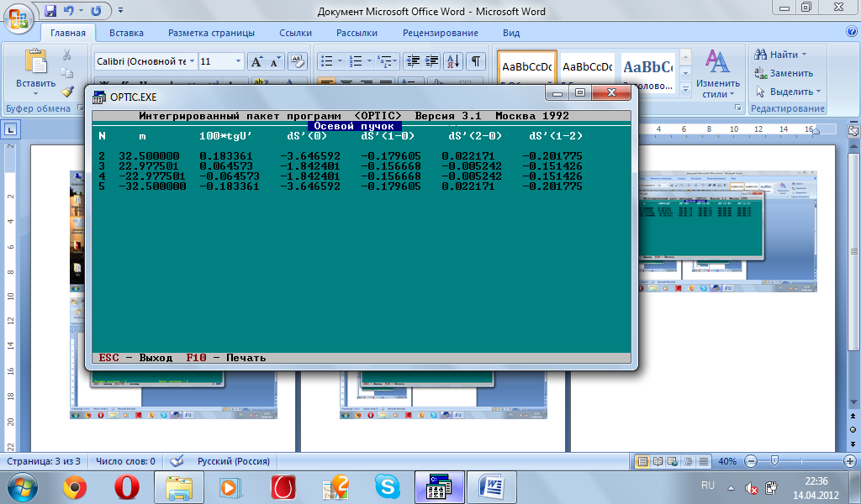Save document via Quick Access save icon
Image resolution: width=861 pixels, height=504 pixels.
(x=50, y=10)
